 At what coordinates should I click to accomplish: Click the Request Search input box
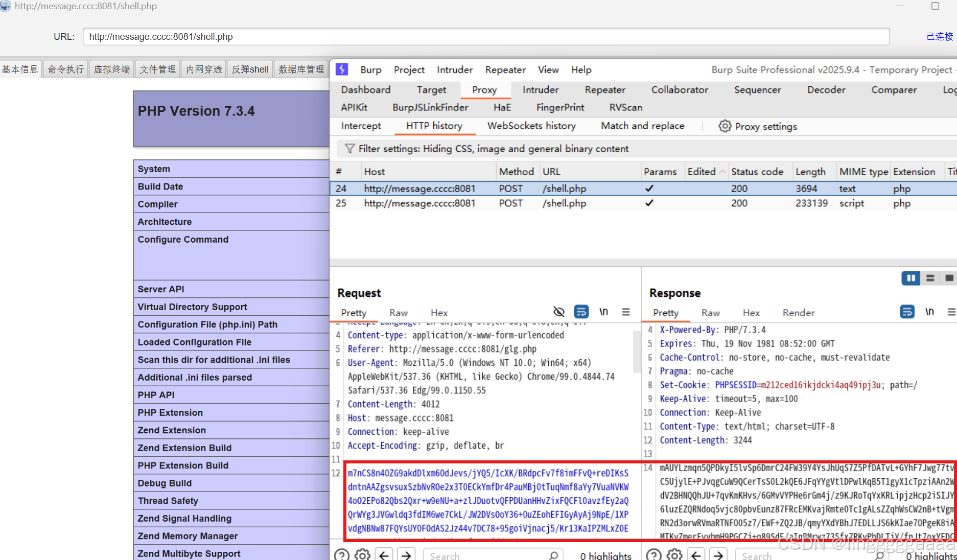[x=493, y=555]
